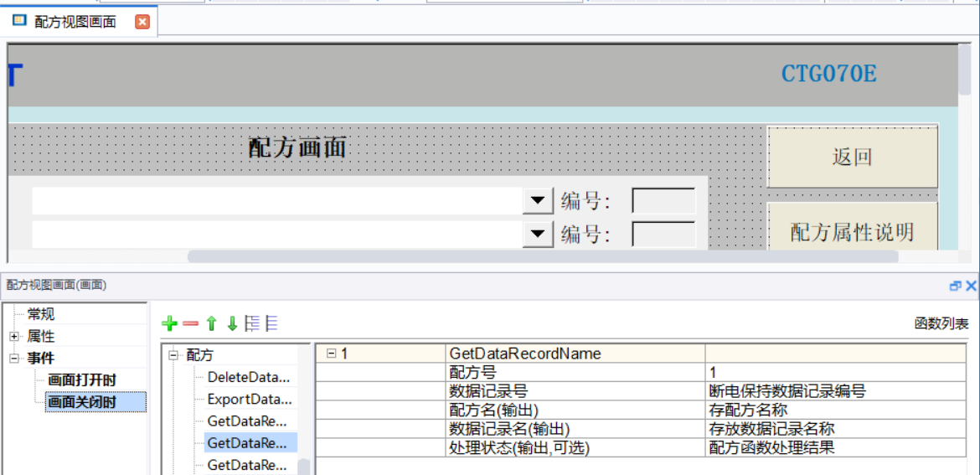Close the properties panel with blue X
This screenshot has height=475, width=980.
(x=971, y=286)
